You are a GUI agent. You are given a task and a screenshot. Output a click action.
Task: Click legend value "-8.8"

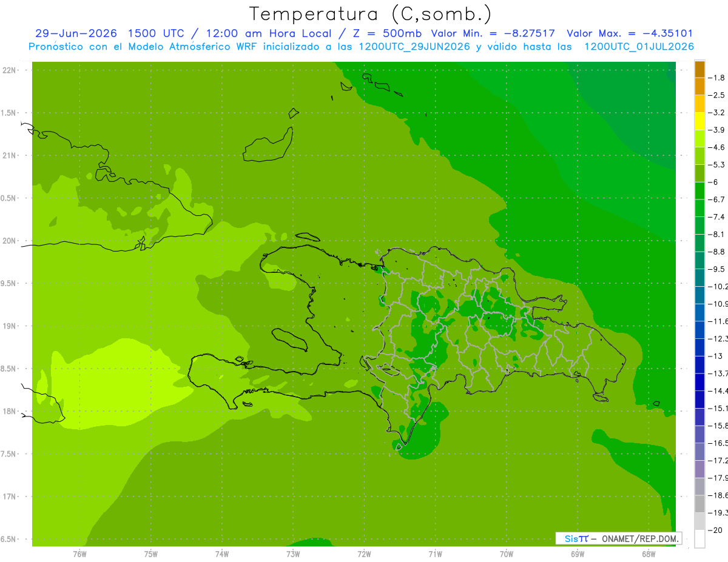point(717,252)
